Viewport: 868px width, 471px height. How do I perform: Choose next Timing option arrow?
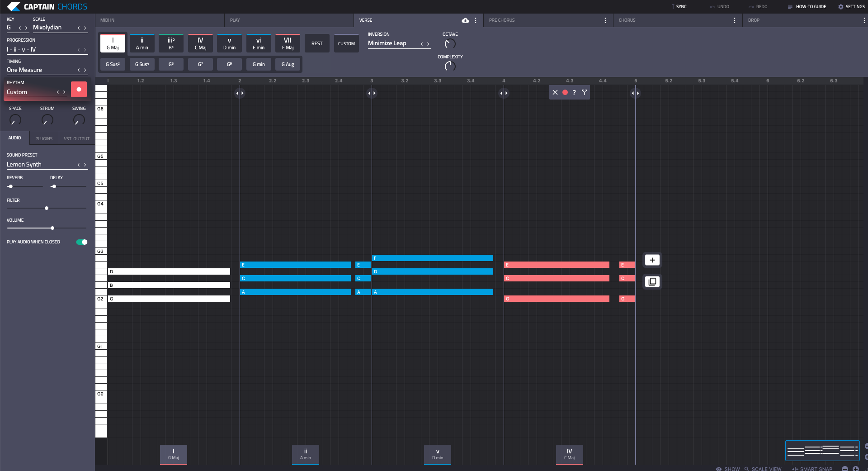(85, 70)
